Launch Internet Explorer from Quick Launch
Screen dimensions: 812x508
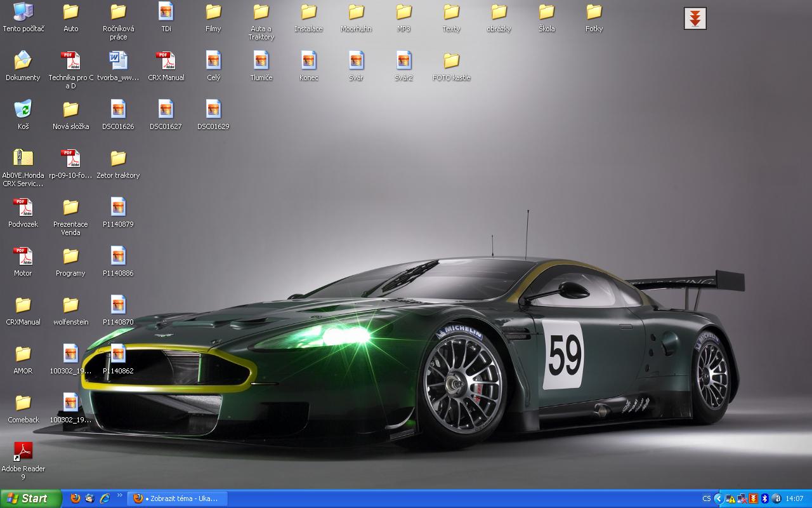coord(105,498)
